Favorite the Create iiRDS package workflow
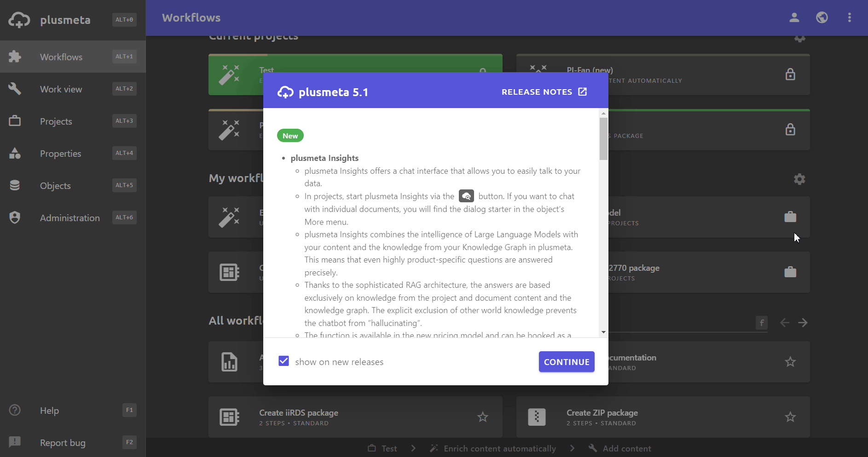 [483, 417]
